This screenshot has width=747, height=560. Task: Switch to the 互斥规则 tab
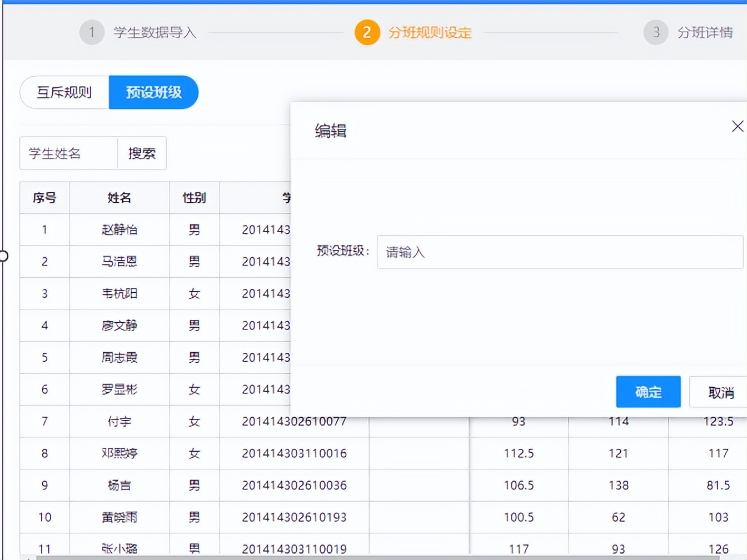[x=64, y=92]
